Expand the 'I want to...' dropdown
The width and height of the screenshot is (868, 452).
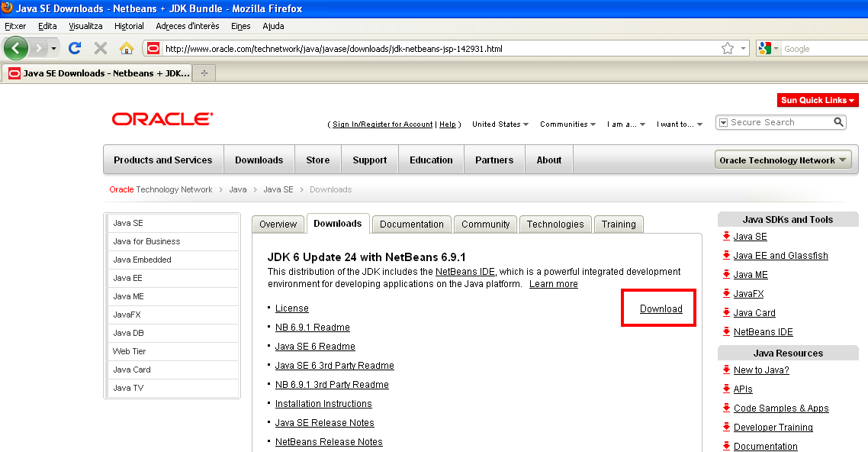click(x=680, y=124)
